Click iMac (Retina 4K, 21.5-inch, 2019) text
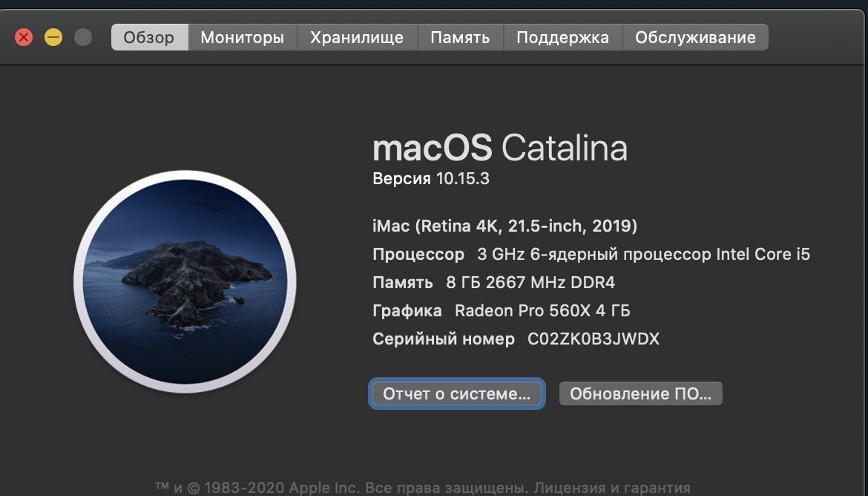The width and height of the screenshot is (868, 496). (x=505, y=226)
